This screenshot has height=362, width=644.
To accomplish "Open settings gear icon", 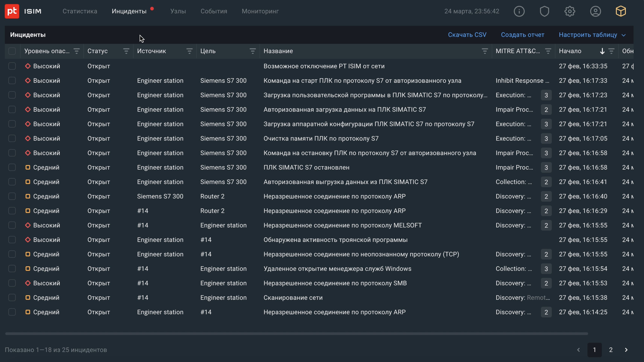I will pos(570,11).
